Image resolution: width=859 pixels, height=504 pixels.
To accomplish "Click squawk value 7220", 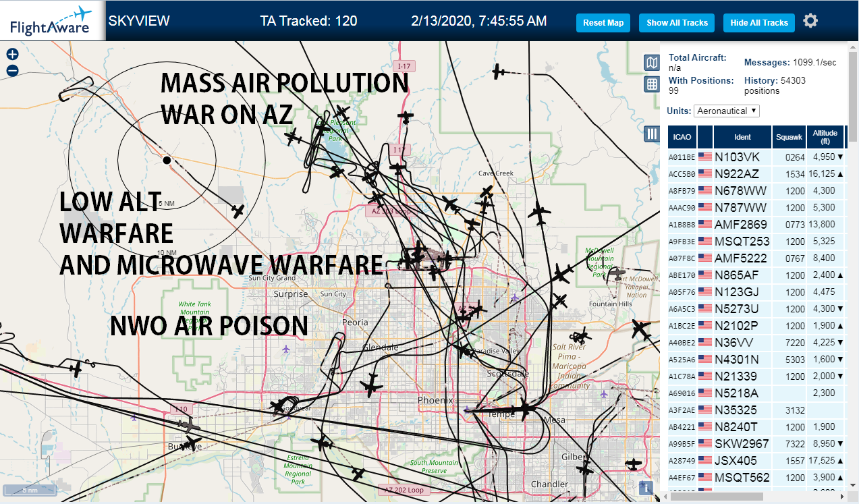I will coord(795,343).
